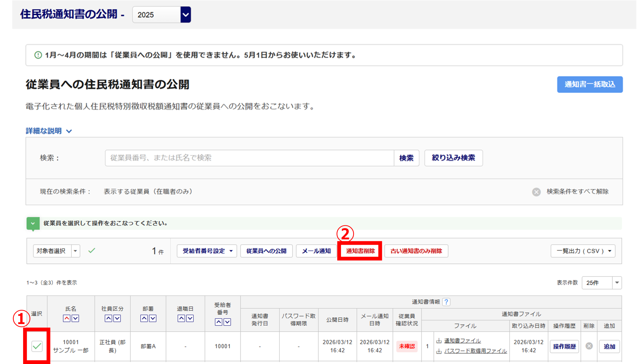Image resolution: width=637 pixels, height=364 pixels.
Task: Uncheck the checkbox for サンプル 一郎's row
Action: (x=37, y=346)
